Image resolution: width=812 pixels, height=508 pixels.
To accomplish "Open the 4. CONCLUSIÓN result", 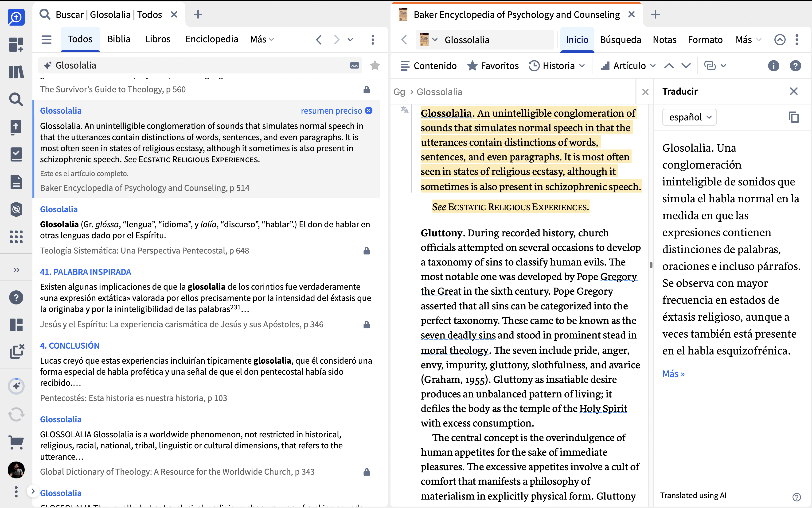I will pos(70,345).
